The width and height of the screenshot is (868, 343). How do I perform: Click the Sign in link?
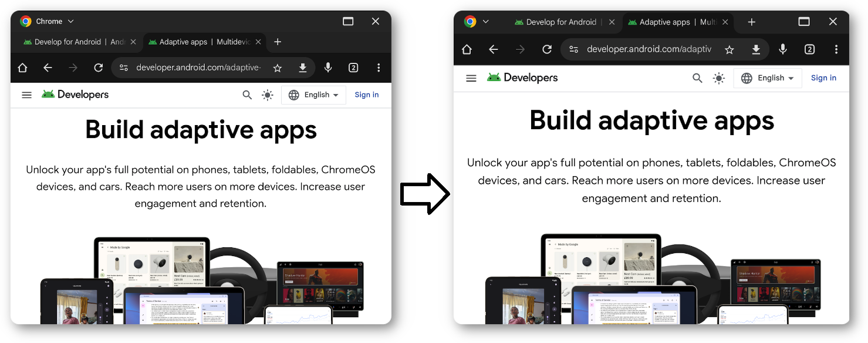(366, 95)
